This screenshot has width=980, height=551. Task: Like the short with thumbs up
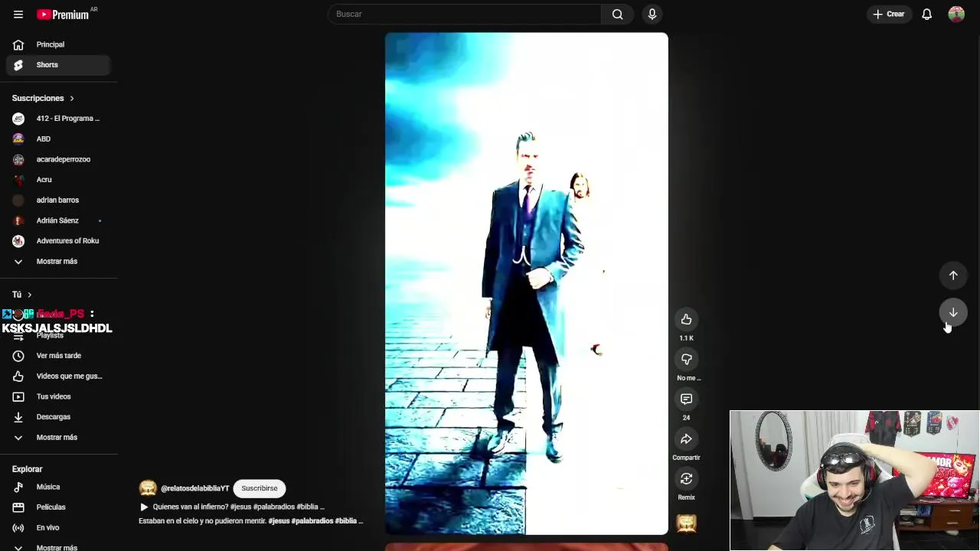click(x=686, y=319)
